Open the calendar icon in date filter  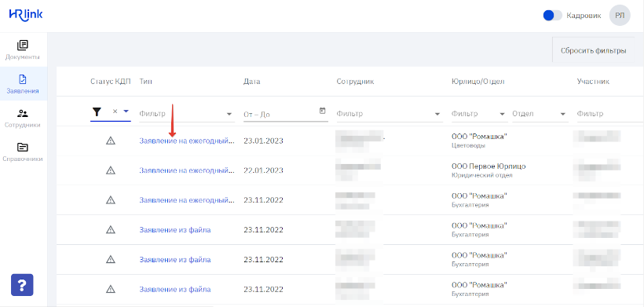[323, 111]
